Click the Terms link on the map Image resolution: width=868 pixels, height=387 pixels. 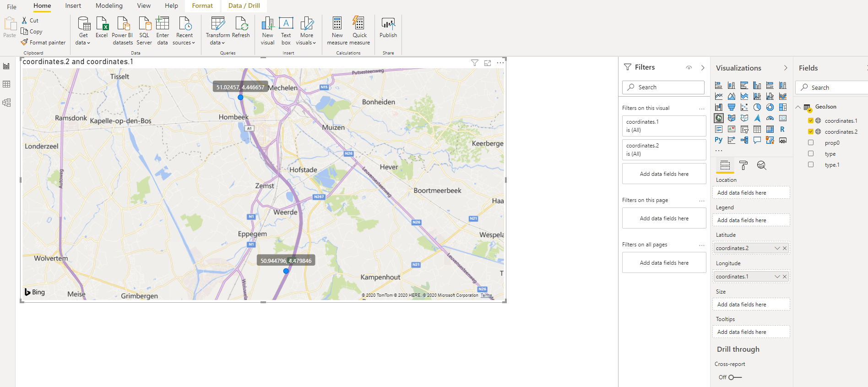tap(486, 295)
